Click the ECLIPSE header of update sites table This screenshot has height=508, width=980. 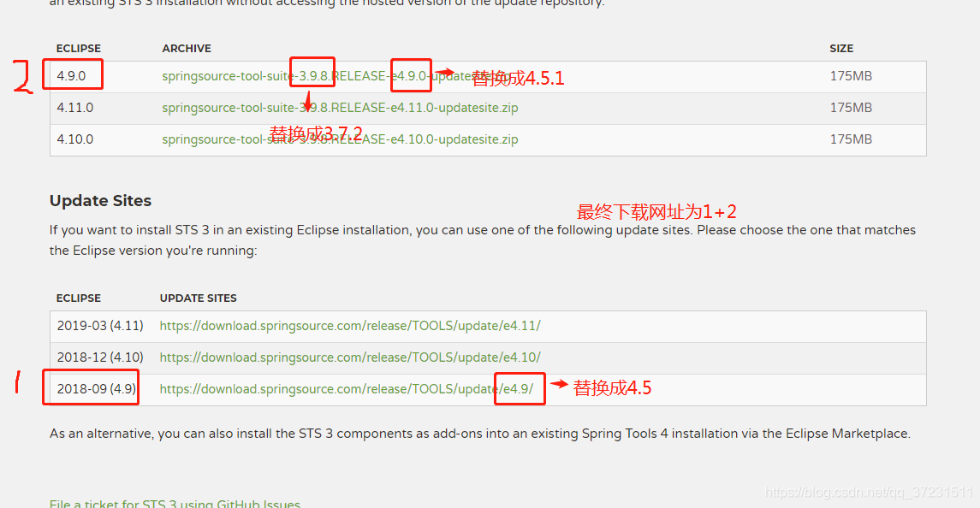click(x=78, y=298)
